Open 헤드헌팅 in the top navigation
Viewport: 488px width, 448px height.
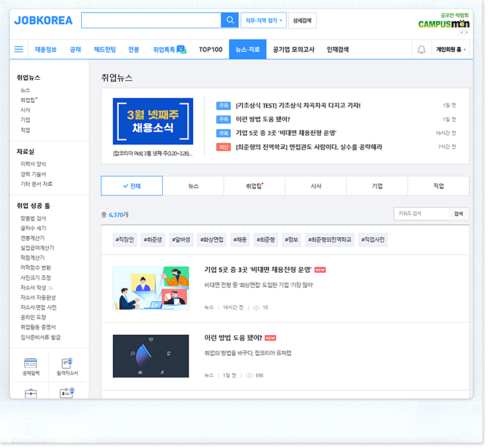105,49
